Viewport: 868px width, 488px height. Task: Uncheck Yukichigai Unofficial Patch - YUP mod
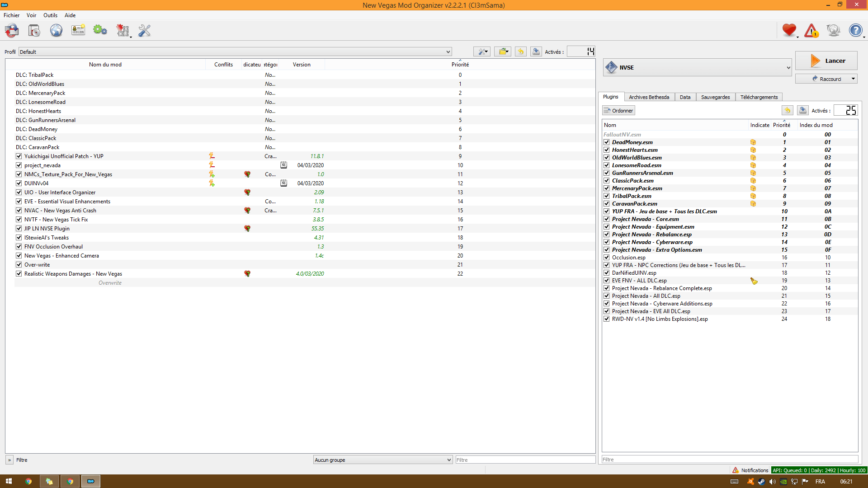click(x=19, y=156)
